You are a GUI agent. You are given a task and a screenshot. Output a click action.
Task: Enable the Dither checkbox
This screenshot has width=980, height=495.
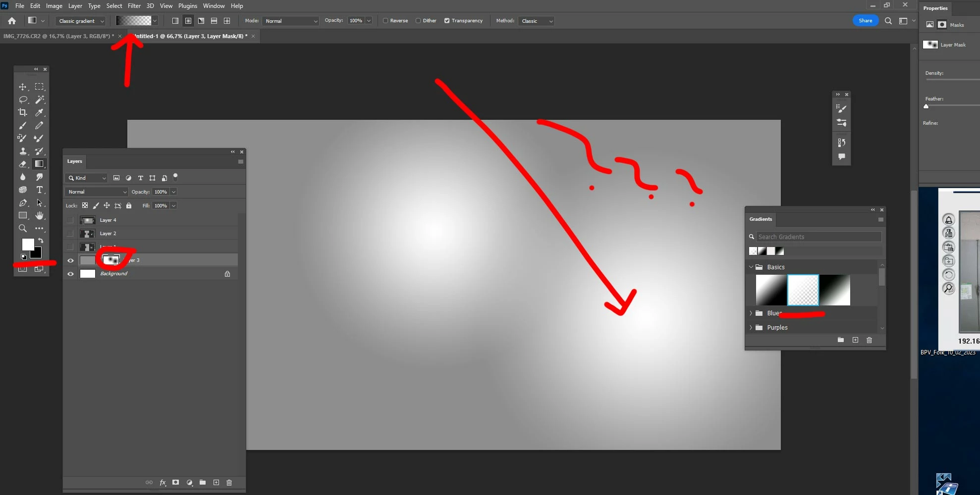418,21
